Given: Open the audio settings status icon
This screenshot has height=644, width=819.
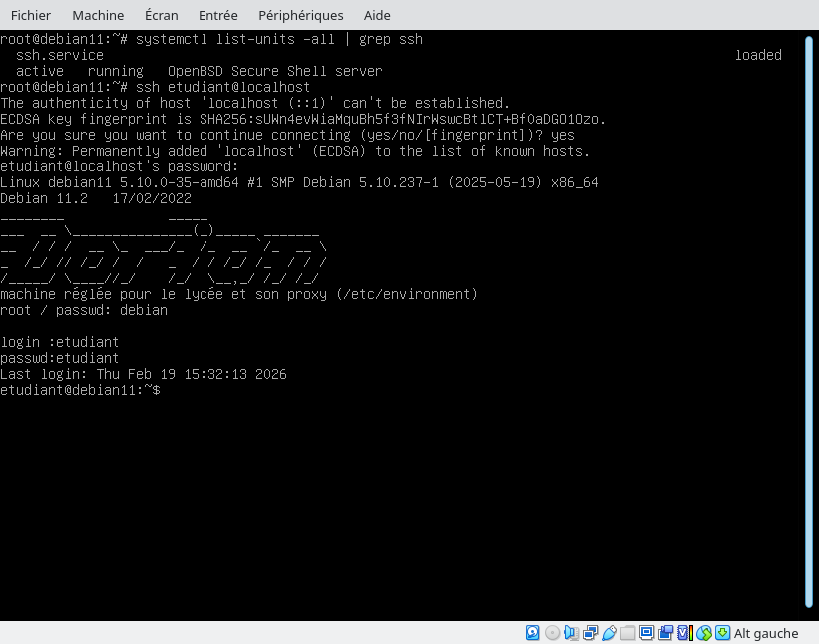Looking at the screenshot, I should [x=571, y=633].
